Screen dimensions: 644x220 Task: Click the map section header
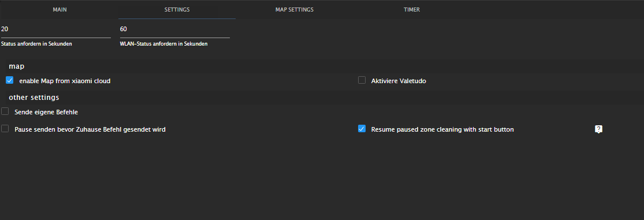pyautogui.click(x=16, y=66)
